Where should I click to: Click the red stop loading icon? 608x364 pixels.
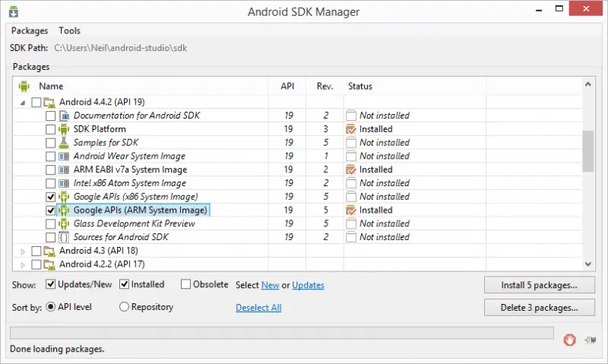569,339
